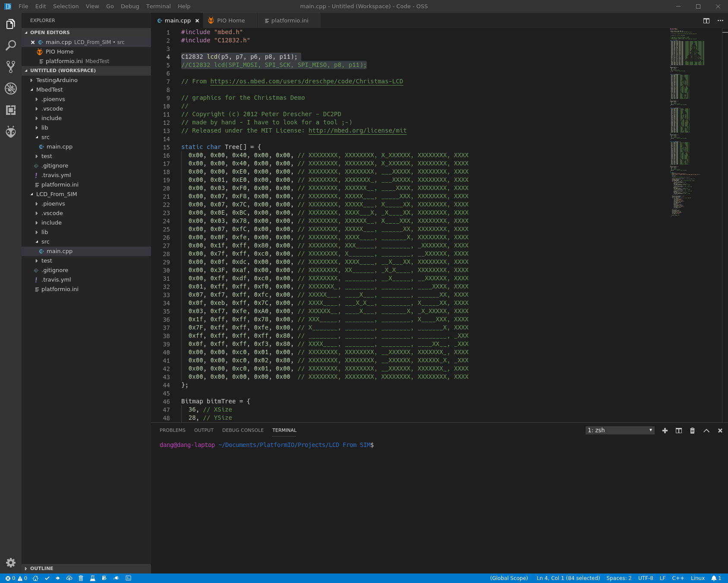Image resolution: width=728 pixels, height=583 pixels.
Task: Open notifications bell in status bar
Action: 716,578
